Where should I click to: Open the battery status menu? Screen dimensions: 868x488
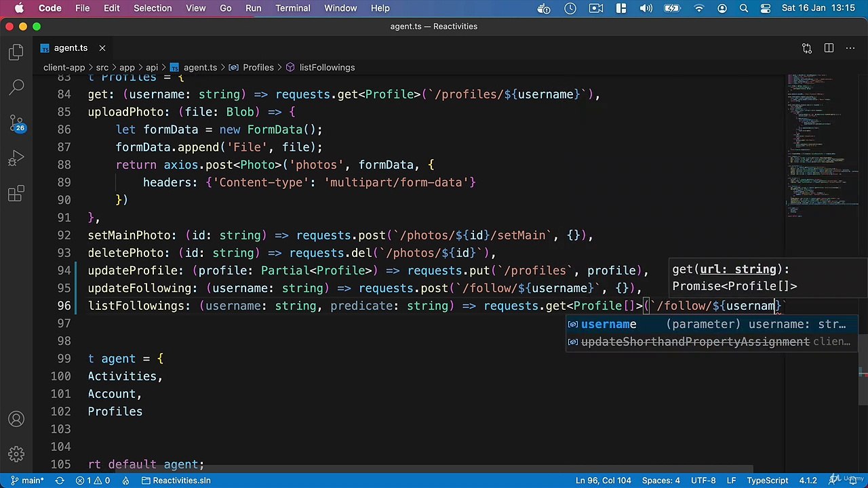[x=672, y=8]
